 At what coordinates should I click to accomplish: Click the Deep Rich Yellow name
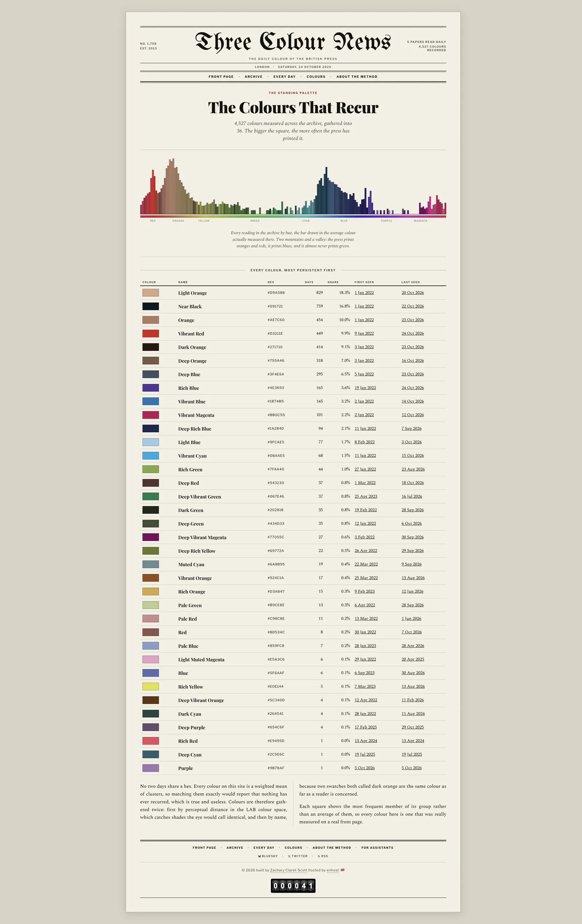(x=197, y=551)
